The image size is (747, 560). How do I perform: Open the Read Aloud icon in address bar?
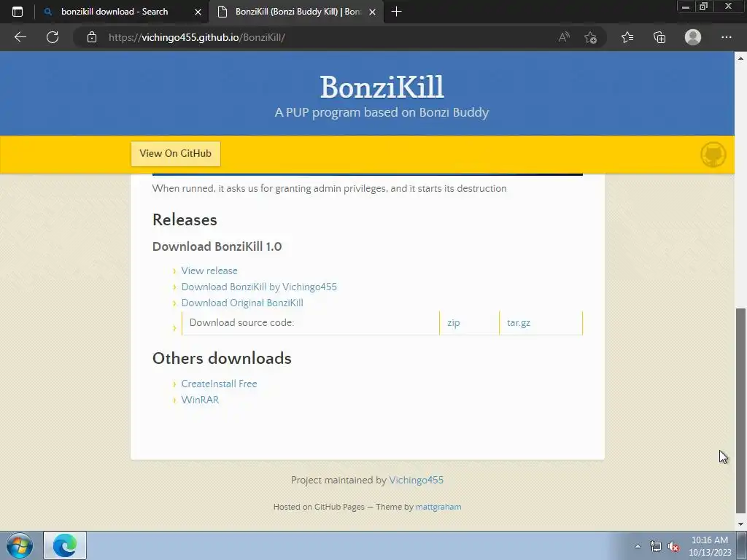564,37
